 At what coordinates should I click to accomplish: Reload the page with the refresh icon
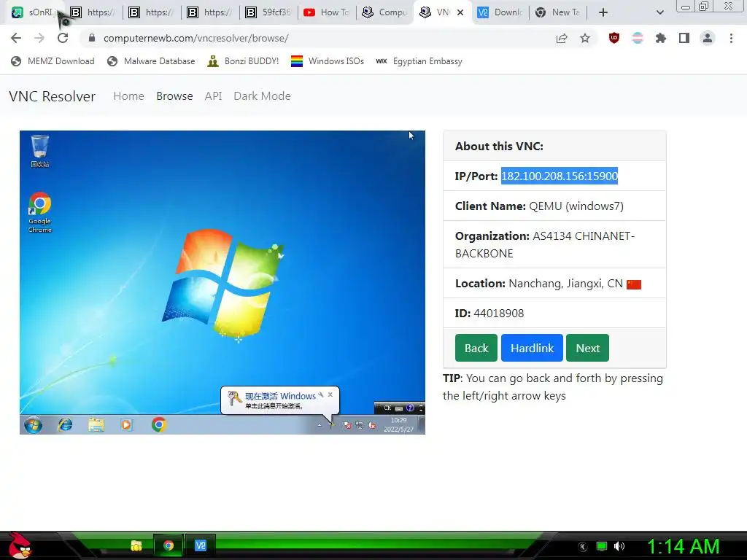coord(63,38)
